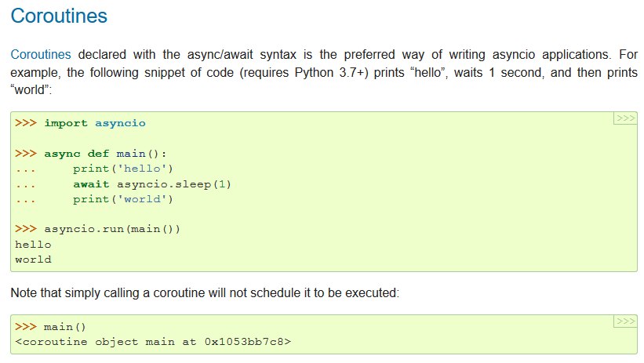Click the asyncio module name after import
Viewport: 644px width, 363px height.
[120, 123]
